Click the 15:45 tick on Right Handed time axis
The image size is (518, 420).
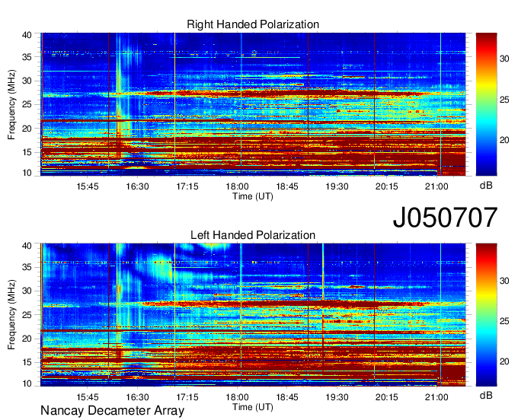click(88, 186)
